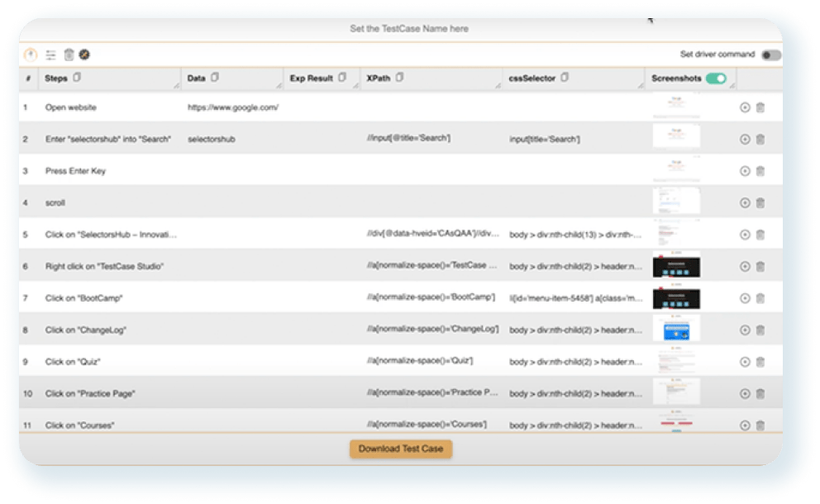Click the round dark icon after the toolbar trash

pyautogui.click(x=84, y=55)
